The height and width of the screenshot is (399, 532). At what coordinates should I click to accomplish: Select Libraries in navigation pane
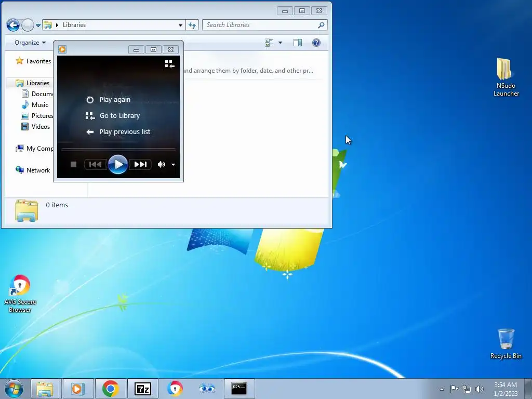coord(33,83)
